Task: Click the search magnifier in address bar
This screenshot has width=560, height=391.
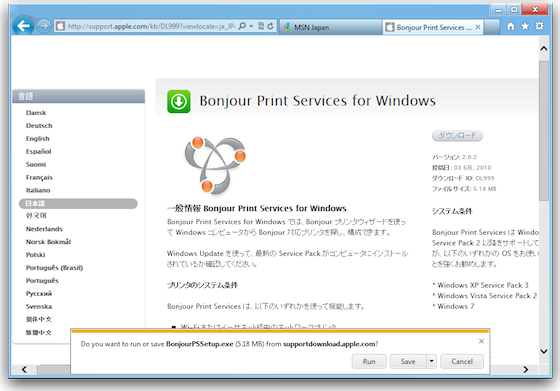Action: tap(242, 26)
